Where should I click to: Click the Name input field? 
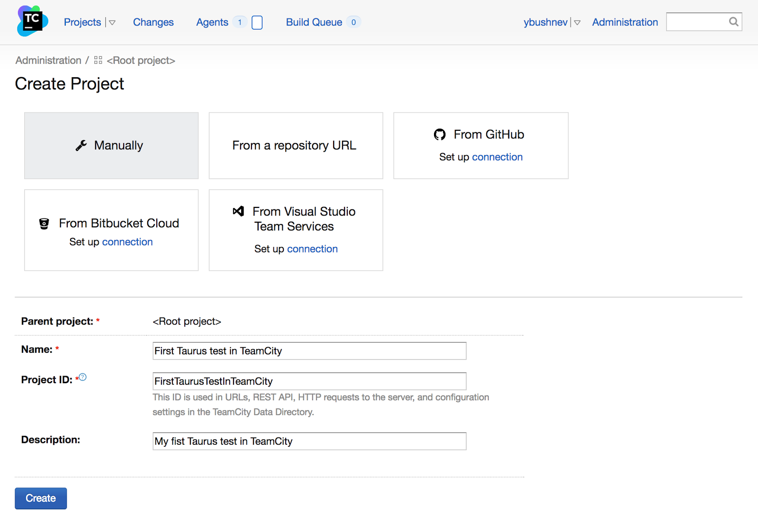point(309,351)
